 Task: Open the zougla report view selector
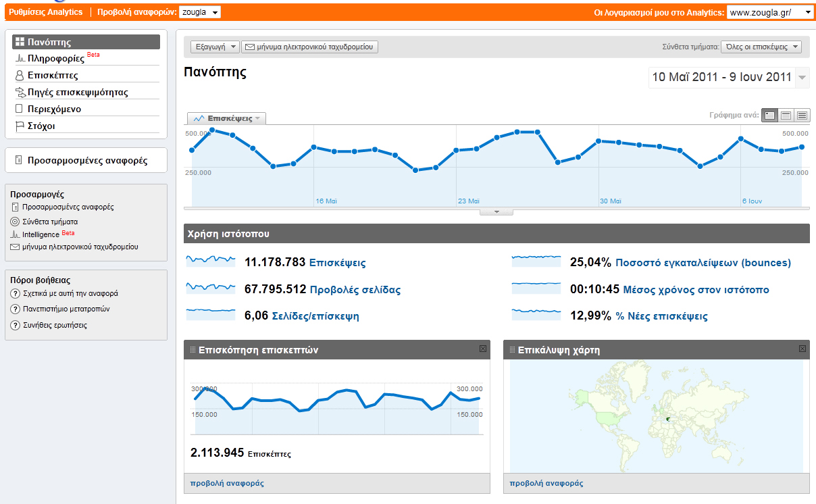tap(201, 12)
